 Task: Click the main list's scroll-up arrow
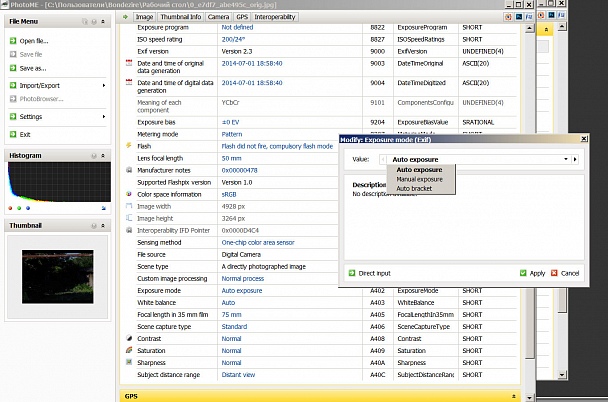tap(529, 29)
